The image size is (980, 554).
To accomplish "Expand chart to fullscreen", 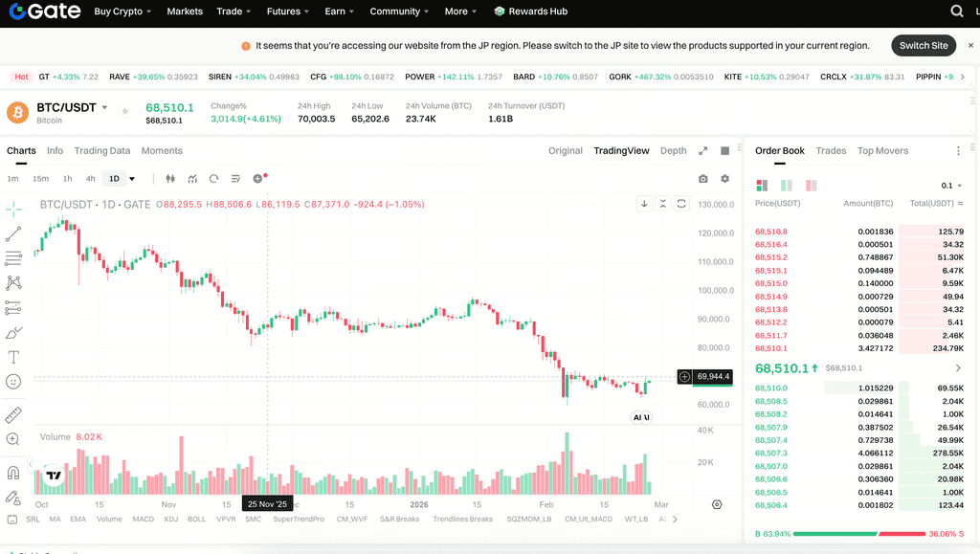I will 703,150.
